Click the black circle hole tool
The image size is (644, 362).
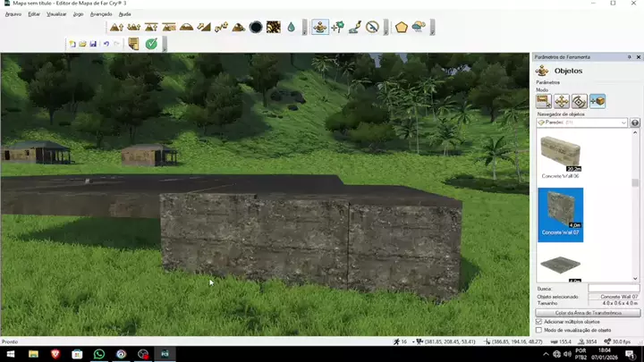tap(256, 28)
